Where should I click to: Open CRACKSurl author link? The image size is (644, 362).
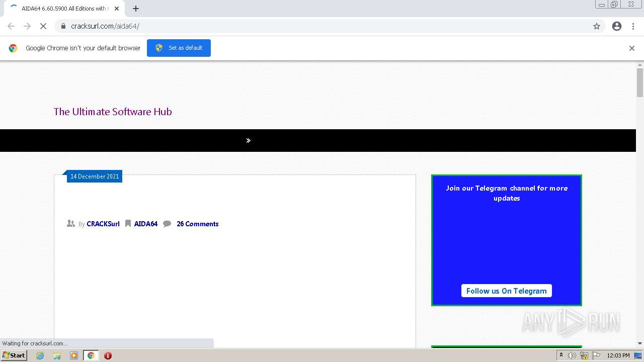coord(103,224)
